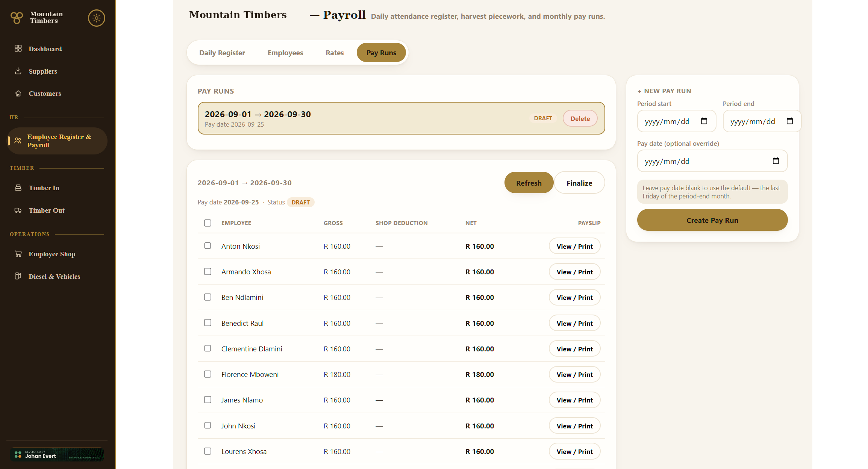The width and height of the screenshot is (868, 469).
Task: Focus the Period end date field
Action: point(762,121)
